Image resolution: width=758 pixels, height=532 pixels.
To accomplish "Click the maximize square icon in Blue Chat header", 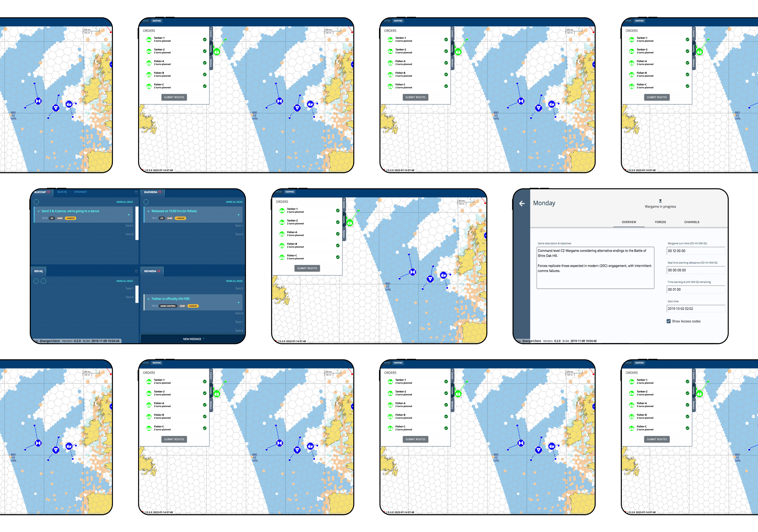I will (x=136, y=192).
